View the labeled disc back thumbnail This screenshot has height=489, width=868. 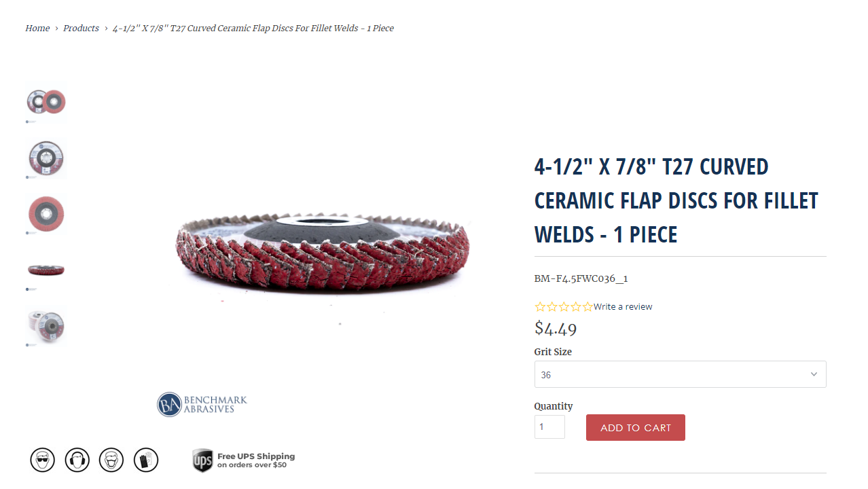click(x=46, y=159)
